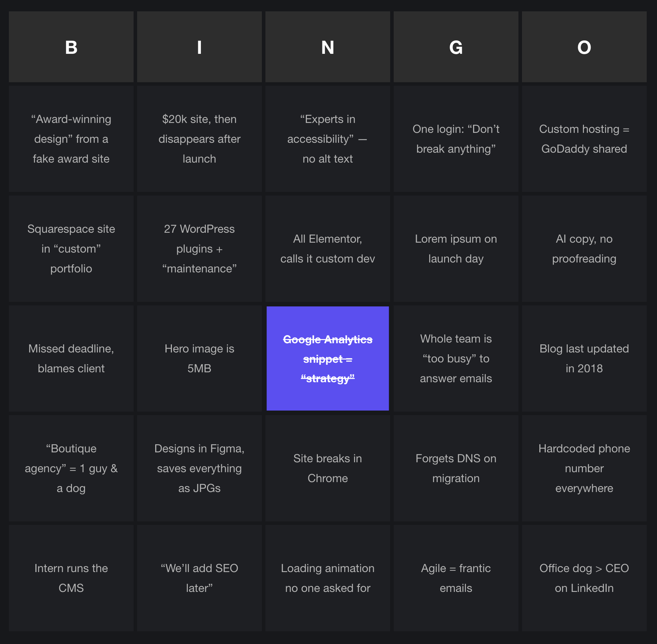Select "Blog last updated in 2018" square

click(584, 358)
